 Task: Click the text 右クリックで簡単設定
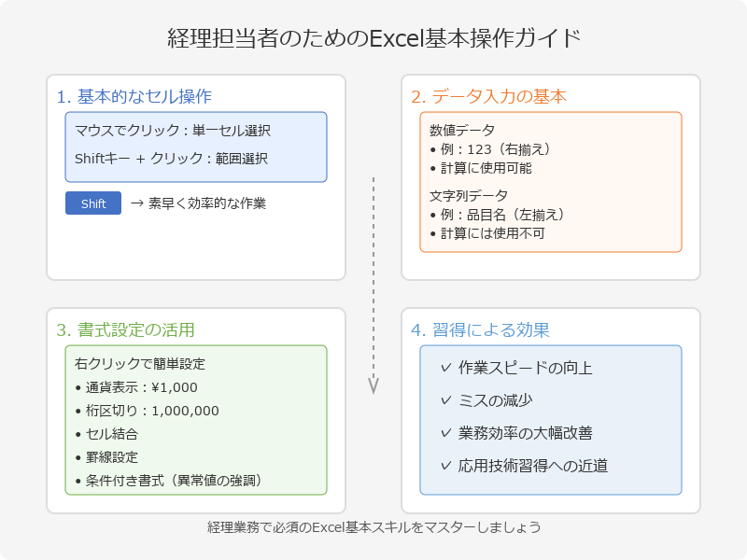click(140, 364)
